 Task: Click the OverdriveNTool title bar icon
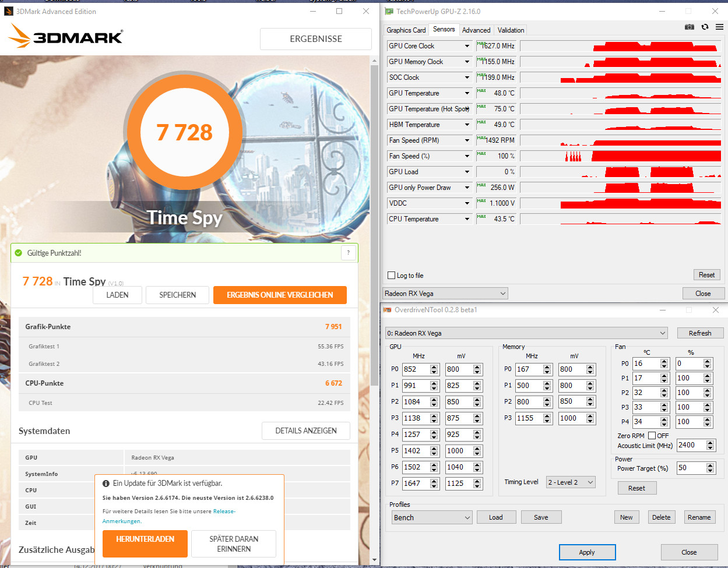[x=387, y=310]
